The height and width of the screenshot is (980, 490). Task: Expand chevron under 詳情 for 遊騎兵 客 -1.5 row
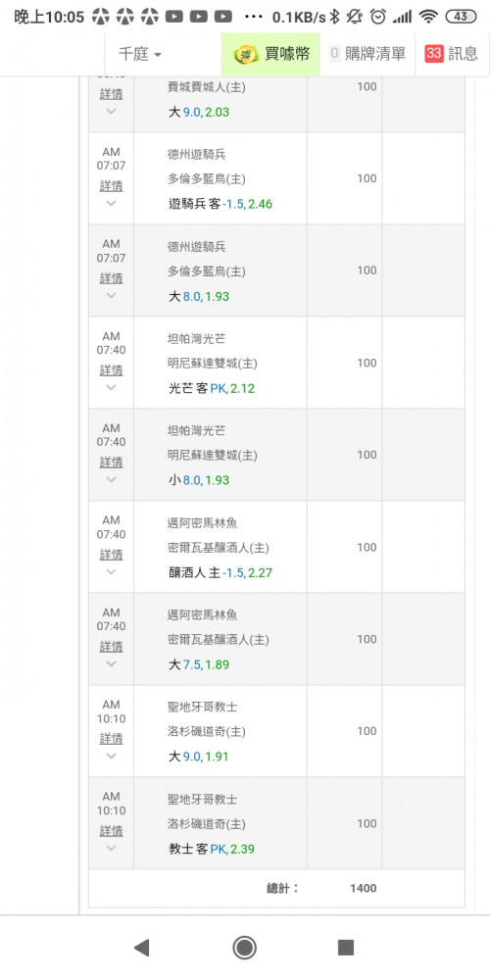[x=112, y=204]
